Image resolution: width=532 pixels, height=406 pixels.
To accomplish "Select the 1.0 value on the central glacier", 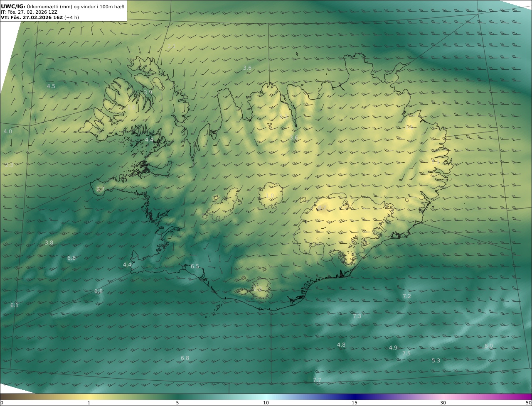I will coord(270,196).
